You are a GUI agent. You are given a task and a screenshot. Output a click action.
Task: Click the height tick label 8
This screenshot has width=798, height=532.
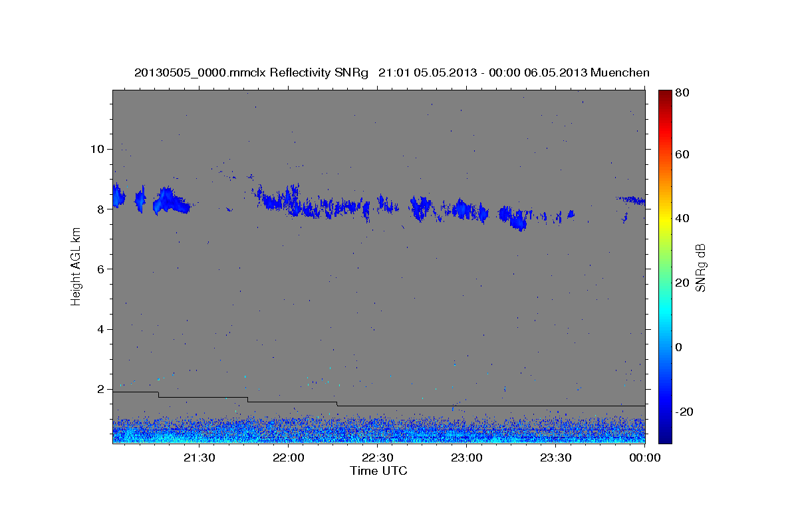click(101, 209)
